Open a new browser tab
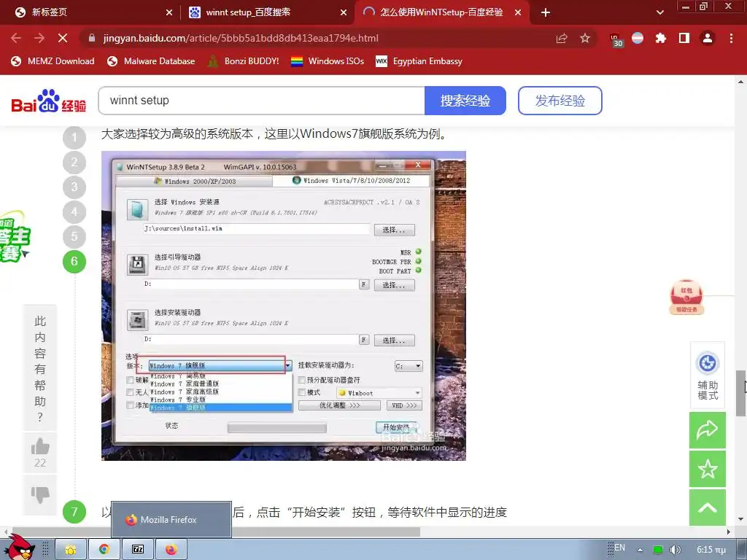 click(x=546, y=12)
